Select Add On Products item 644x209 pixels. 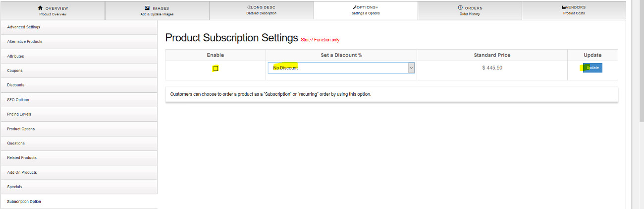point(22,172)
